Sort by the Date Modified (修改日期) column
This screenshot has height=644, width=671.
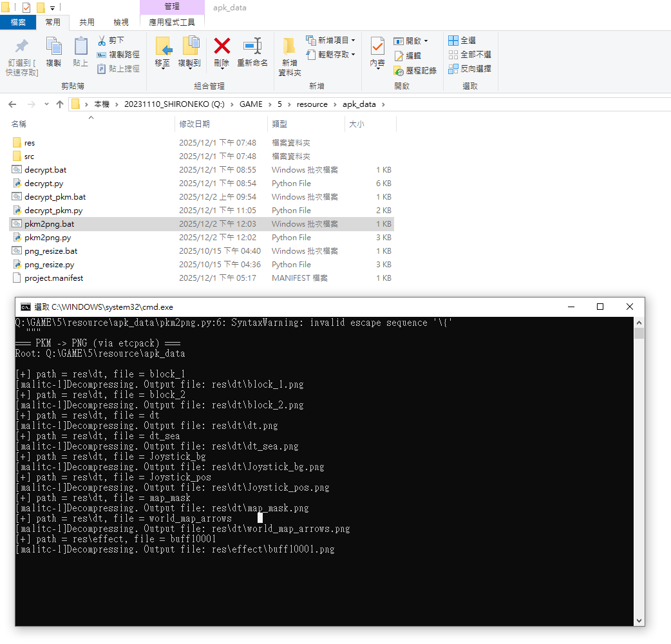click(x=194, y=124)
